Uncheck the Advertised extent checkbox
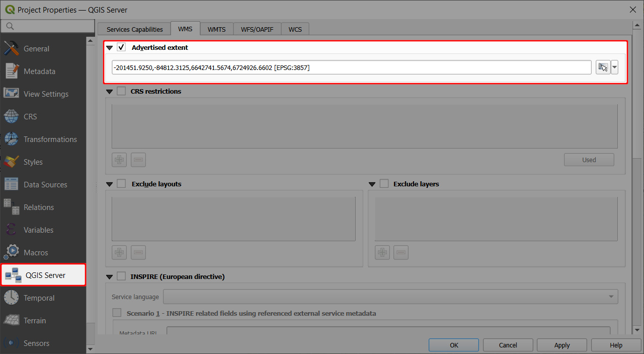This screenshot has width=644, height=354. [x=121, y=47]
